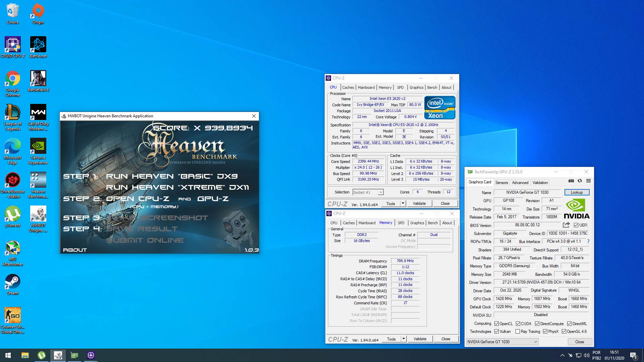This screenshot has height=362, width=644.
Task: Launch the GeForce Experience desktop shortcut
Action: pyautogui.click(x=38, y=152)
